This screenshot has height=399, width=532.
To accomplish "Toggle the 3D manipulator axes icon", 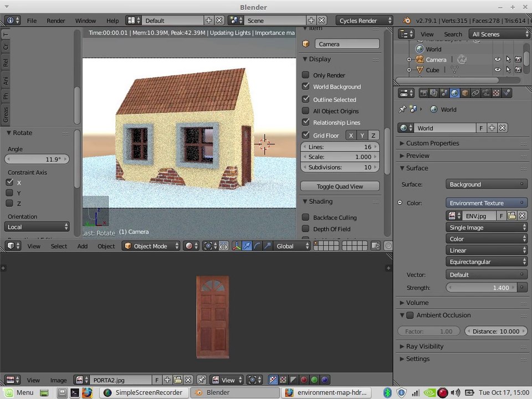I will click(237, 246).
